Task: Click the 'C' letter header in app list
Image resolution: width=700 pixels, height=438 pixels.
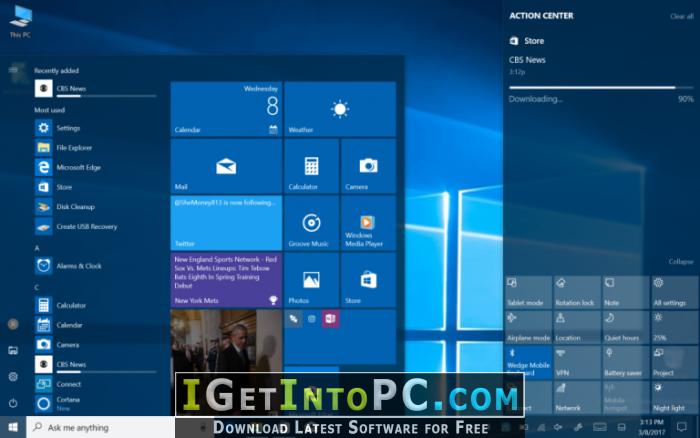Action: click(x=37, y=287)
